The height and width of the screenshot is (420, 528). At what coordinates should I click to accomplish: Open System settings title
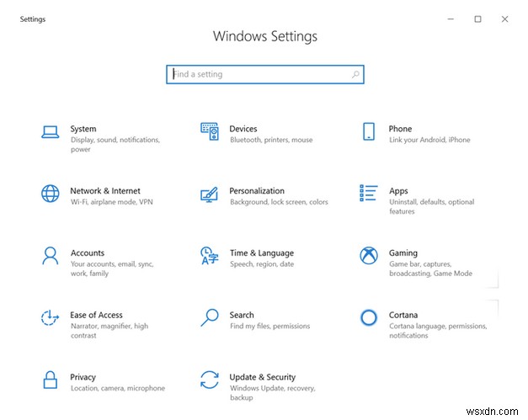(83, 129)
